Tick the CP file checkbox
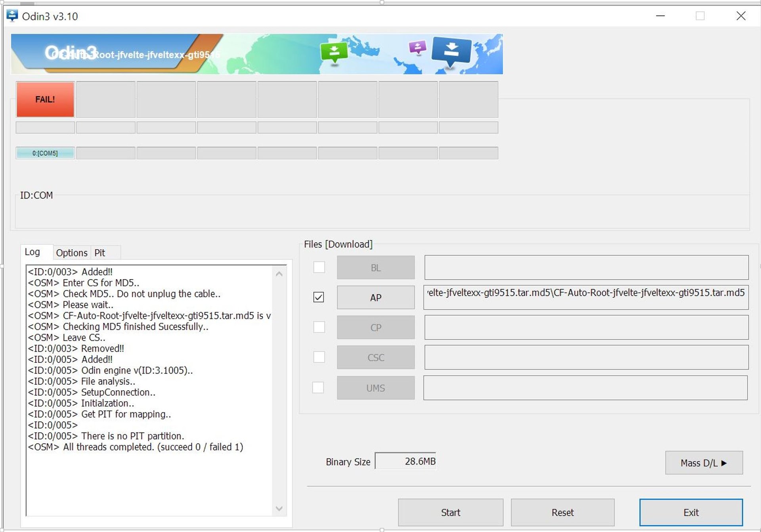This screenshot has width=761, height=532. (x=319, y=327)
